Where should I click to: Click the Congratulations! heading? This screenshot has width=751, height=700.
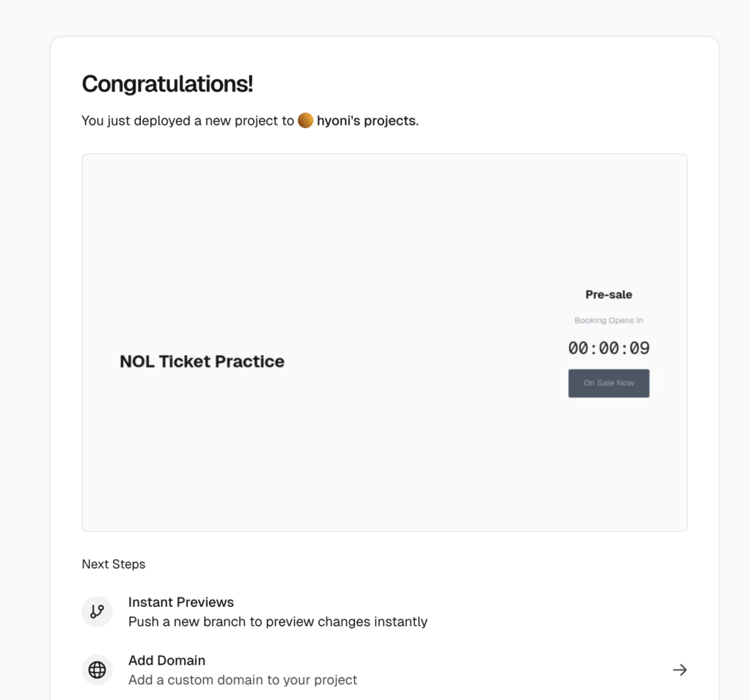(x=167, y=84)
